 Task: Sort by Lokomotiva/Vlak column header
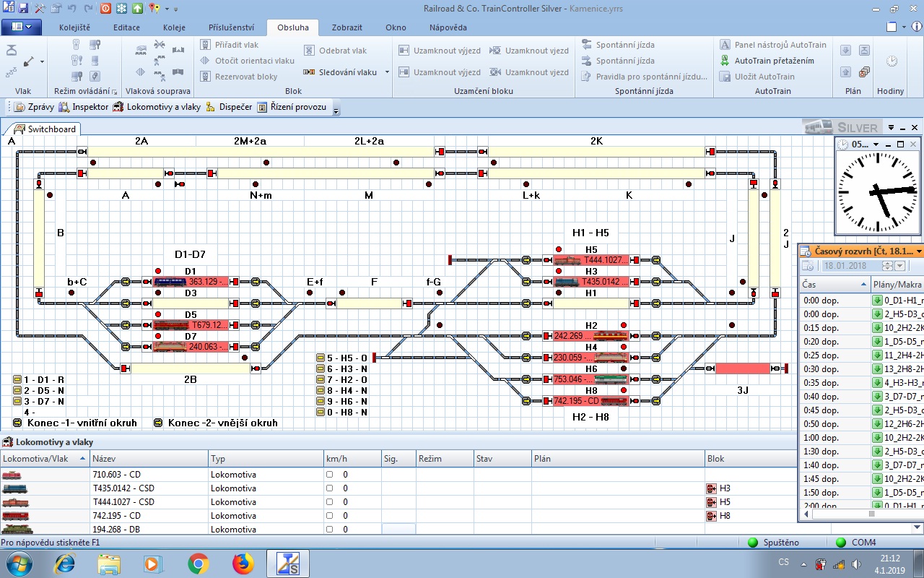tap(45, 459)
